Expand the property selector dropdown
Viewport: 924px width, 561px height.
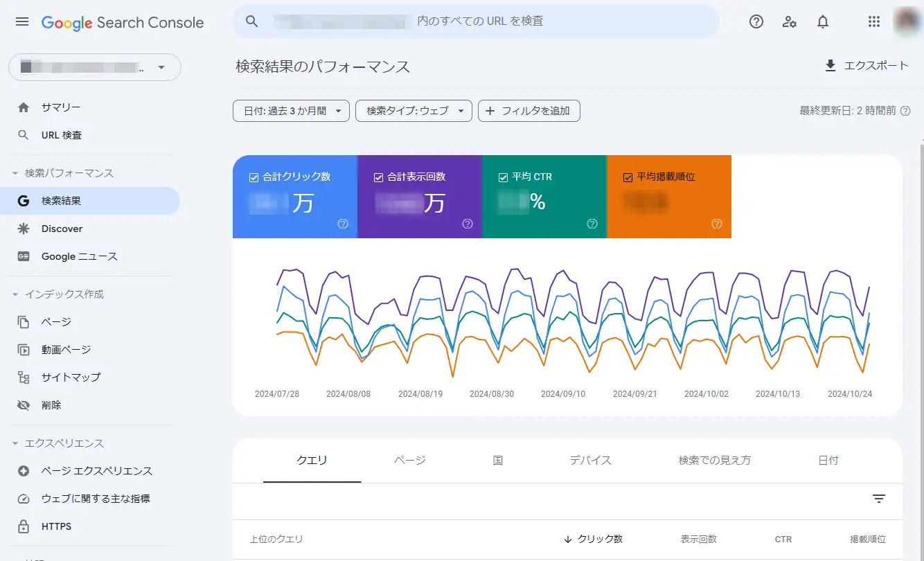click(95, 68)
